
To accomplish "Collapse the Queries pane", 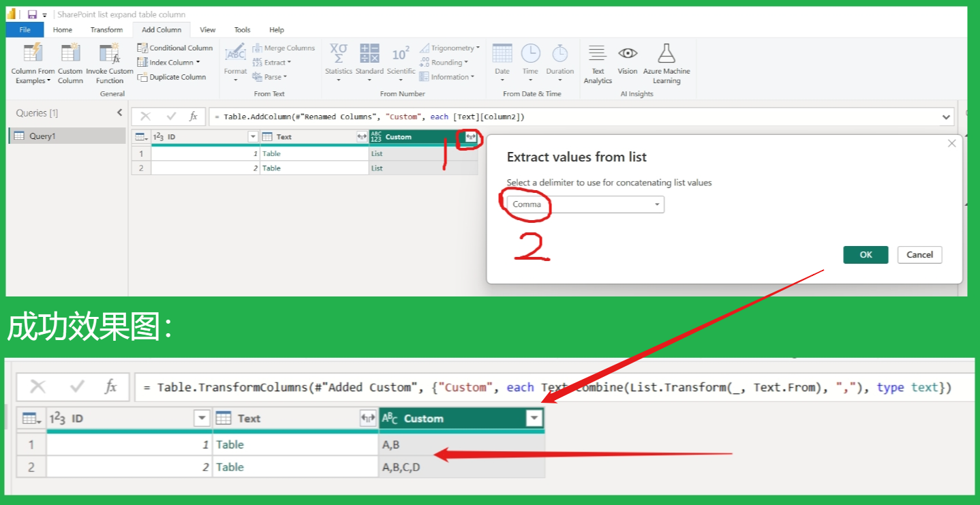I will [119, 113].
